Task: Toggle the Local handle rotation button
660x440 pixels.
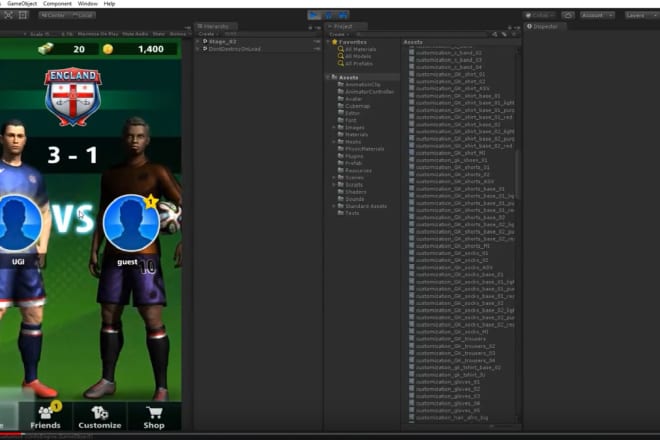Action: tap(82, 15)
